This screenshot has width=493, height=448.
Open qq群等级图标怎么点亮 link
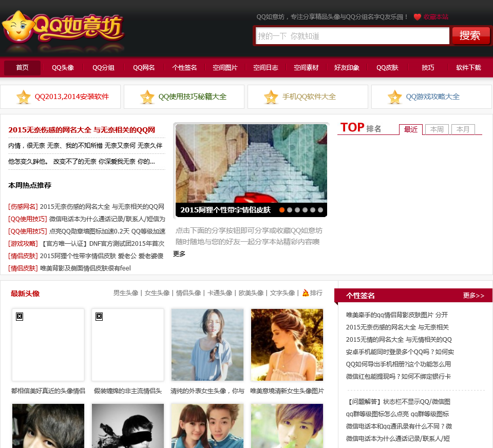click(397, 414)
